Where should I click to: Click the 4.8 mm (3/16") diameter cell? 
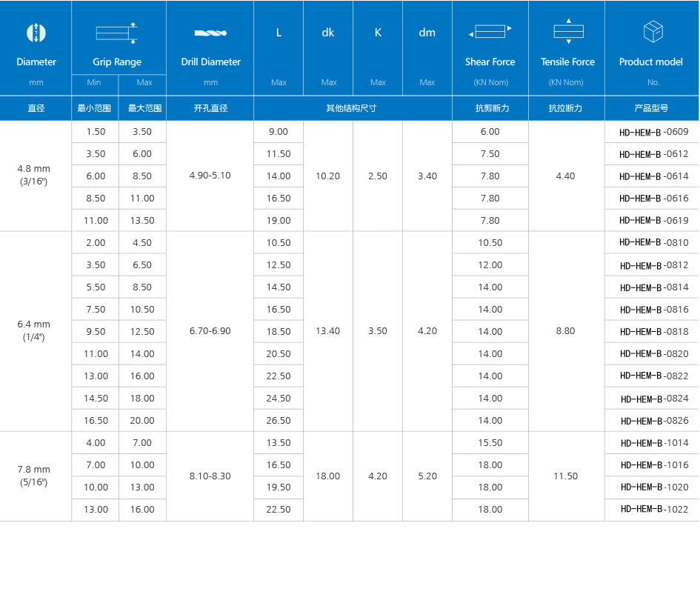36,176
